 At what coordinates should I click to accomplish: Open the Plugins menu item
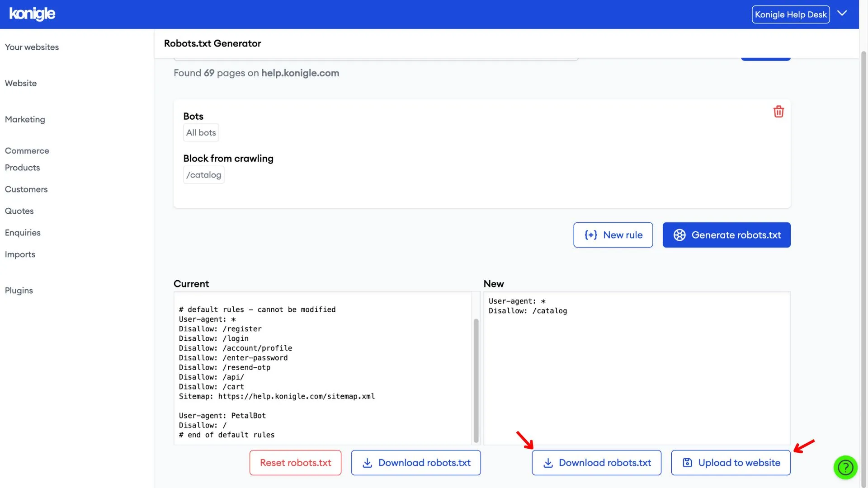19,290
